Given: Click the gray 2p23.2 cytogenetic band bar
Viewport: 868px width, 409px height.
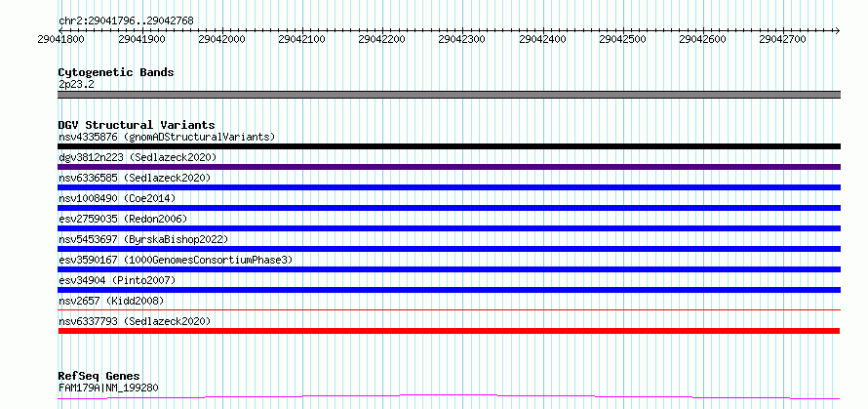Looking at the screenshot, I should click(x=449, y=95).
